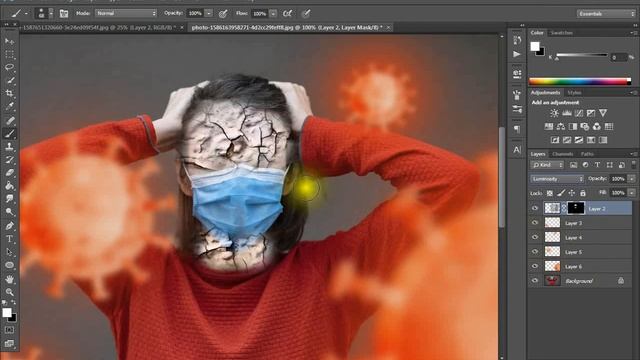This screenshot has height=360, width=640.
Task: Add a Brightness/Contrast adjustment
Action: (554, 113)
